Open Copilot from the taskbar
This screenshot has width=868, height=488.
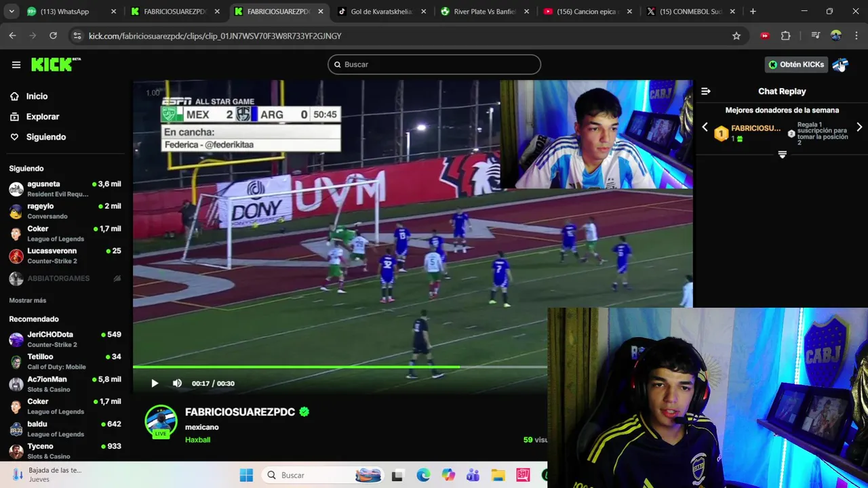(448, 475)
